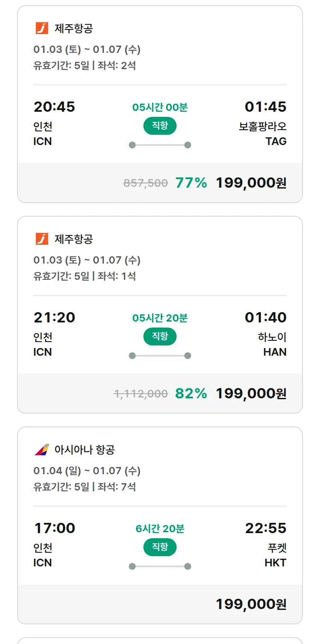Click the 01.04 (일) ~ 01.07 (수) dates
Screen dimensions: 320x644
pyautogui.click(x=87, y=471)
